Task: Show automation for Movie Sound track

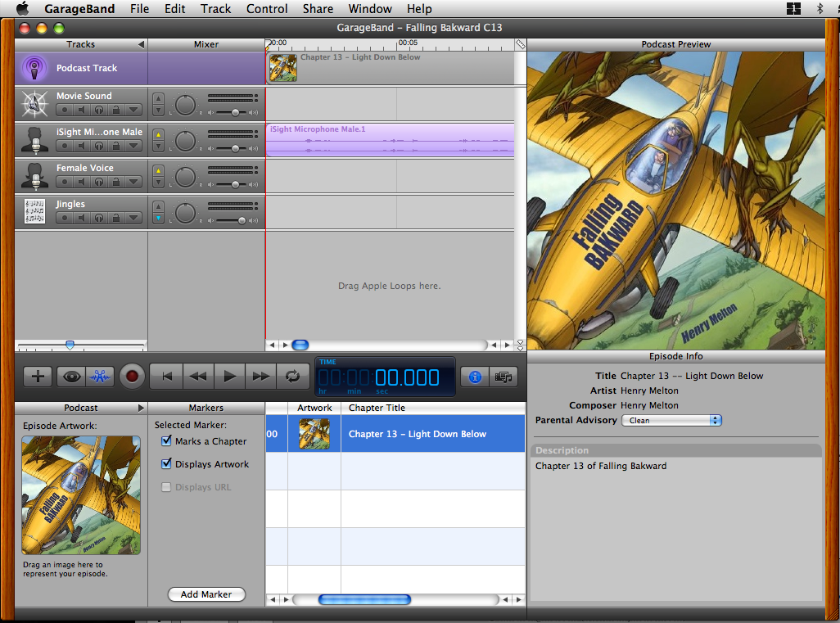Action: [x=133, y=110]
